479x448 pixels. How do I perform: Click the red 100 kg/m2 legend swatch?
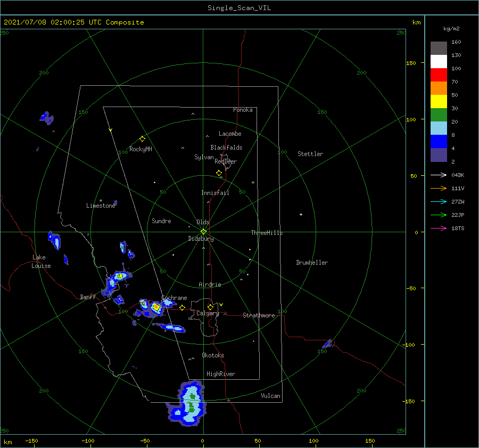pyautogui.click(x=439, y=75)
